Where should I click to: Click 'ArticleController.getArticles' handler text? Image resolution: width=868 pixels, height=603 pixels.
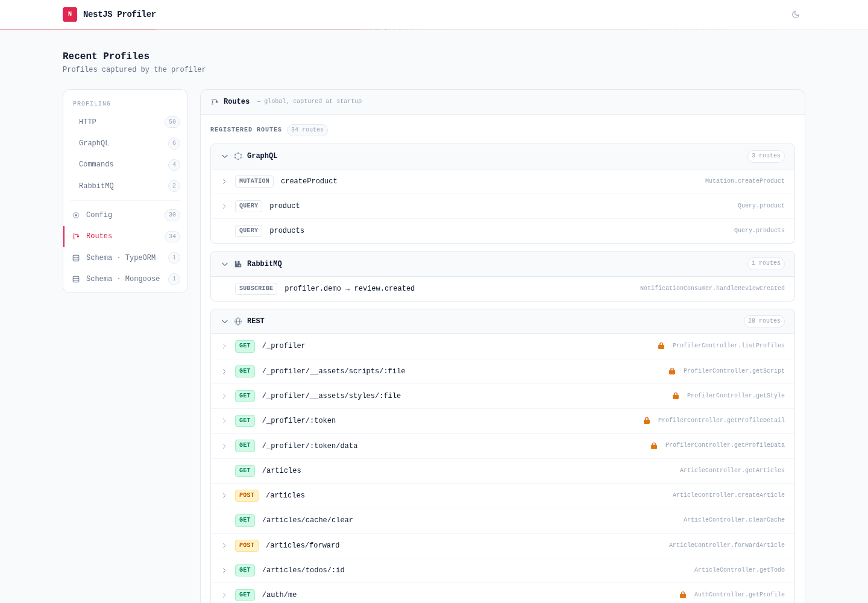(732, 471)
